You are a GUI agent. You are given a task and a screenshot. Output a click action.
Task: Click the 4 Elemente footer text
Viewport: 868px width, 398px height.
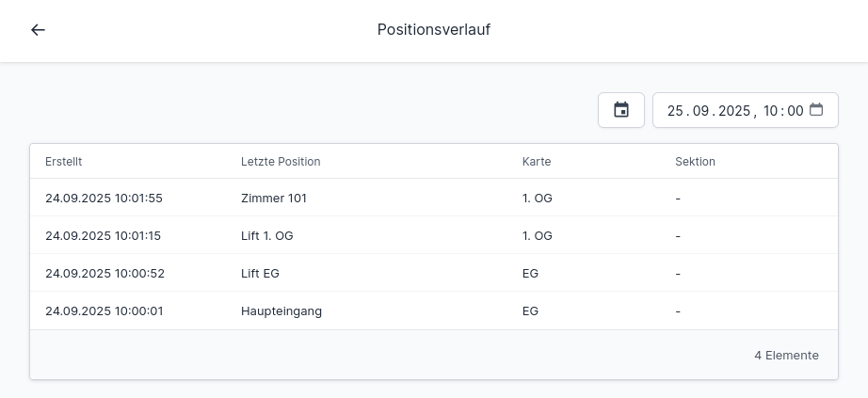(786, 356)
